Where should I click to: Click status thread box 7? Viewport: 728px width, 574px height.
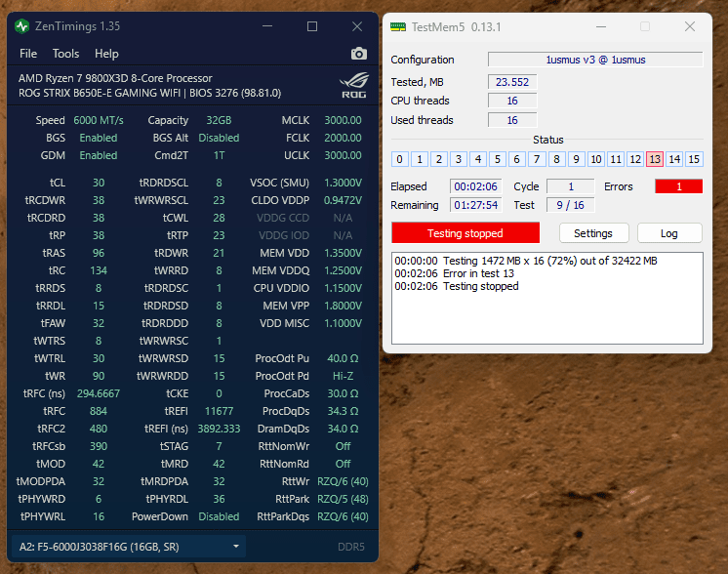click(537, 159)
